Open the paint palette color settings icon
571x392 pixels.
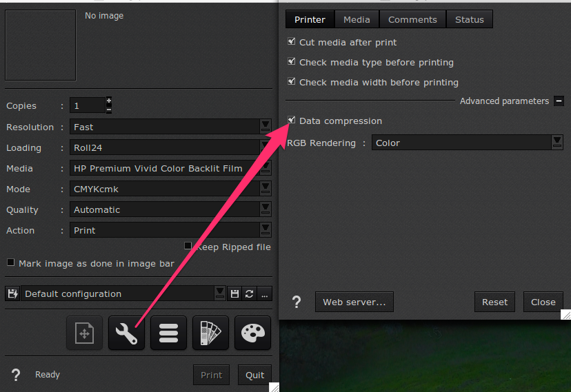pyautogui.click(x=252, y=333)
